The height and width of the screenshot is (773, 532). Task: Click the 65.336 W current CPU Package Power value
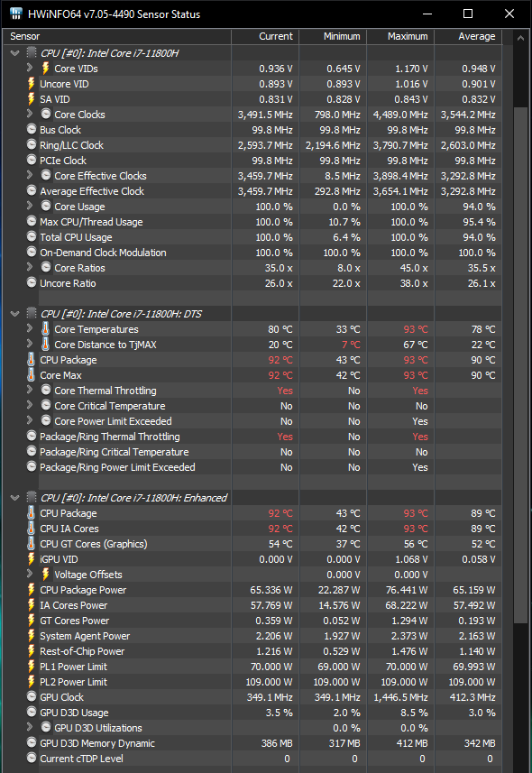[271, 590]
